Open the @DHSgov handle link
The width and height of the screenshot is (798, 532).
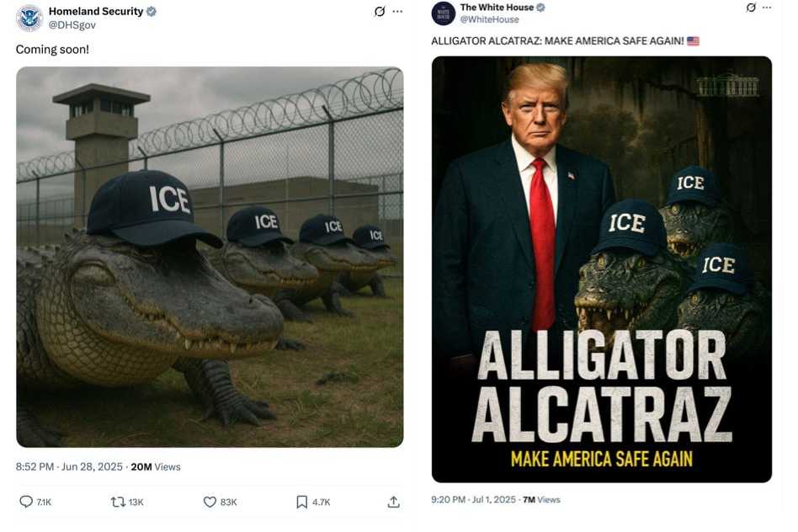click(x=72, y=25)
